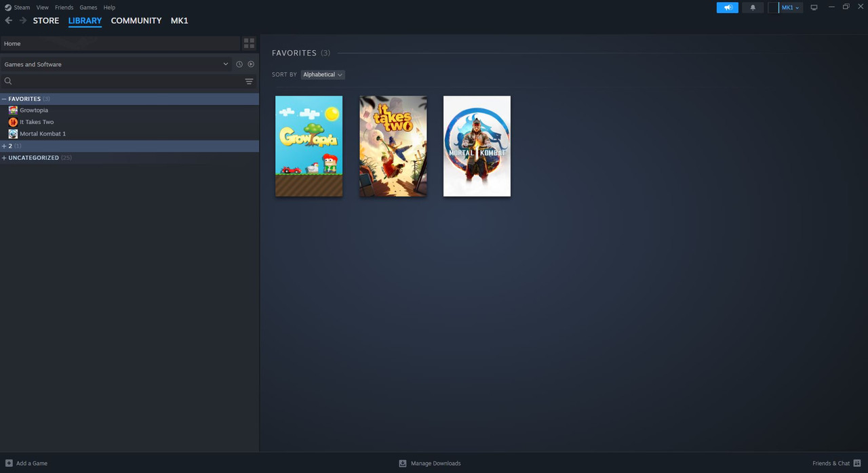Click the Friends & Chat label
This screenshot has width=868, height=473.
[831, 464]
